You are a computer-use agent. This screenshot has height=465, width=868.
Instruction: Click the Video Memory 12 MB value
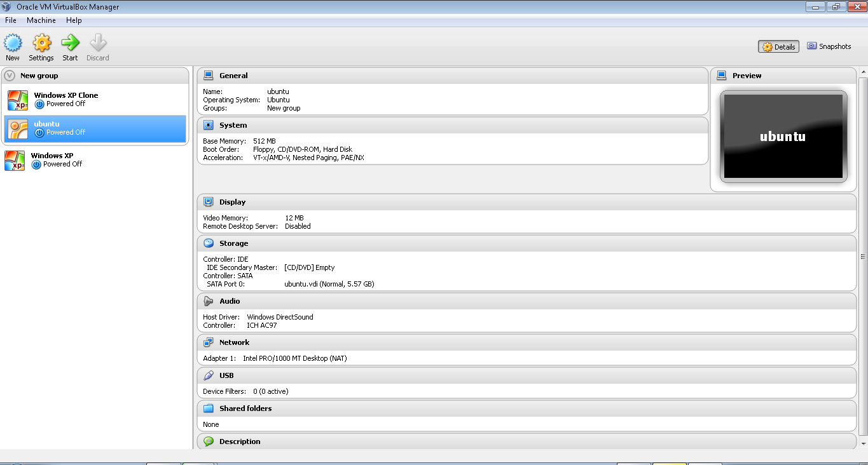tap(294, 218)
